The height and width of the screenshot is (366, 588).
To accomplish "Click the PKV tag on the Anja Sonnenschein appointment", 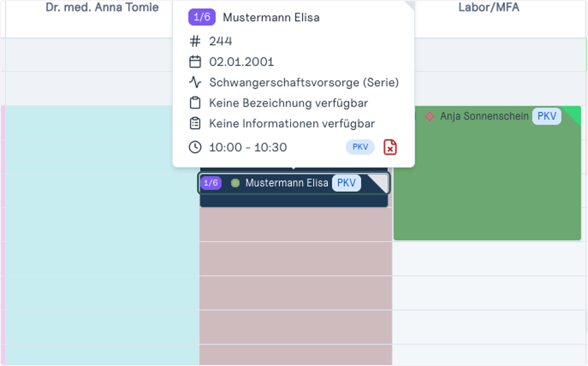I will pyautogui.click(x=547, y=116).
